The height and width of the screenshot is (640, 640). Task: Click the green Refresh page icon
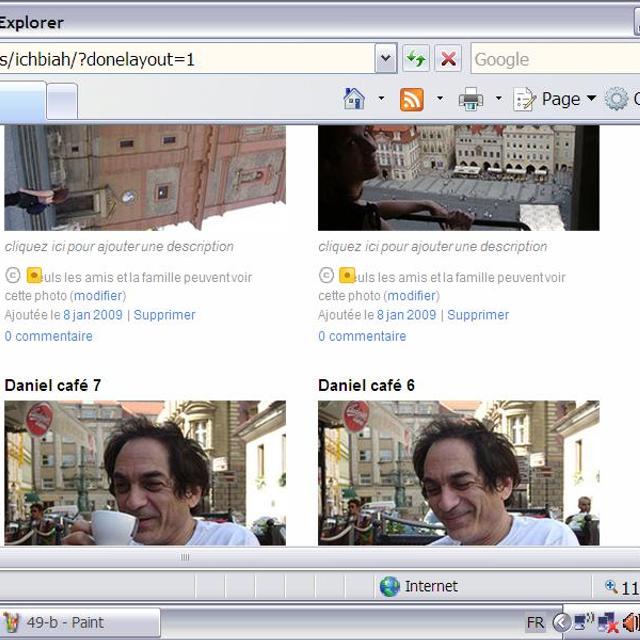pos(416,59)
